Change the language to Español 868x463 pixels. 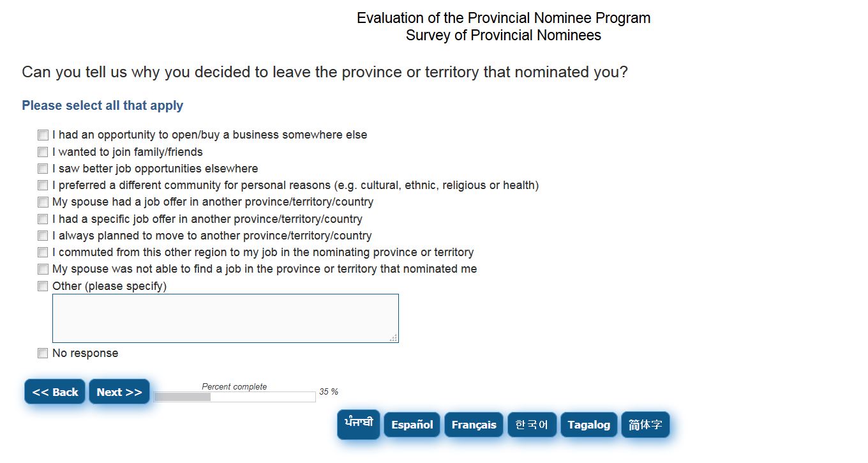(412, 425)
